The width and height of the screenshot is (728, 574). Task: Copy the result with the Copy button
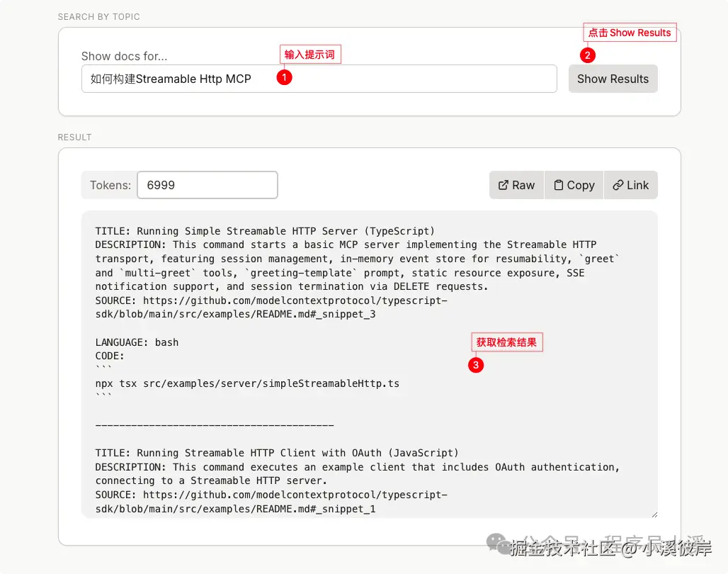(574, 185)
